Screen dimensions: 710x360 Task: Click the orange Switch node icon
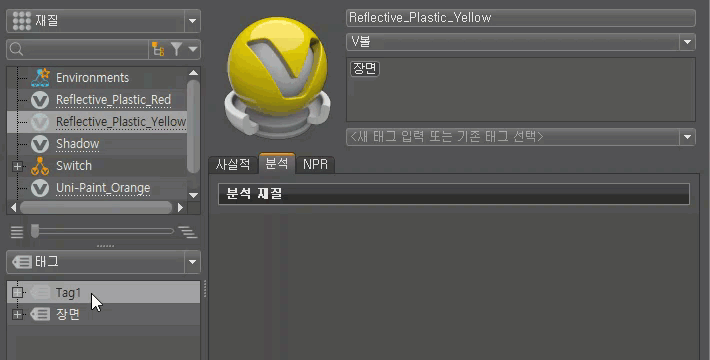[40, 166]
